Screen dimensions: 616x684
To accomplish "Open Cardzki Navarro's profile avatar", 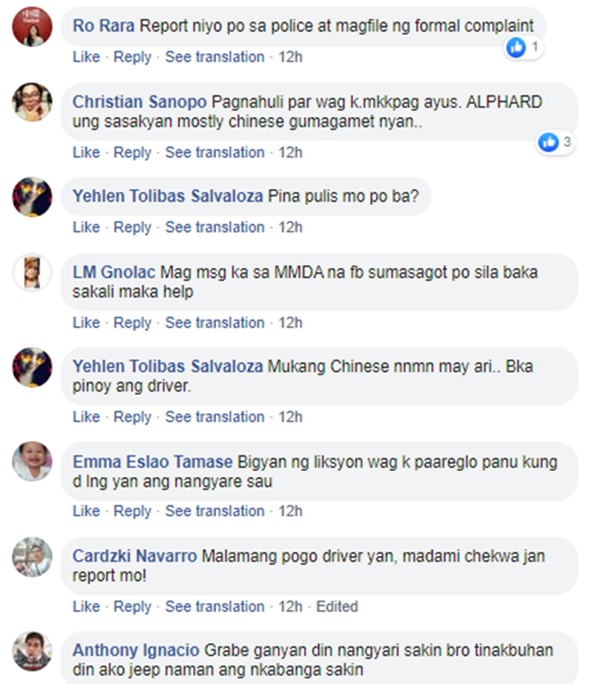I will (32, 557).
